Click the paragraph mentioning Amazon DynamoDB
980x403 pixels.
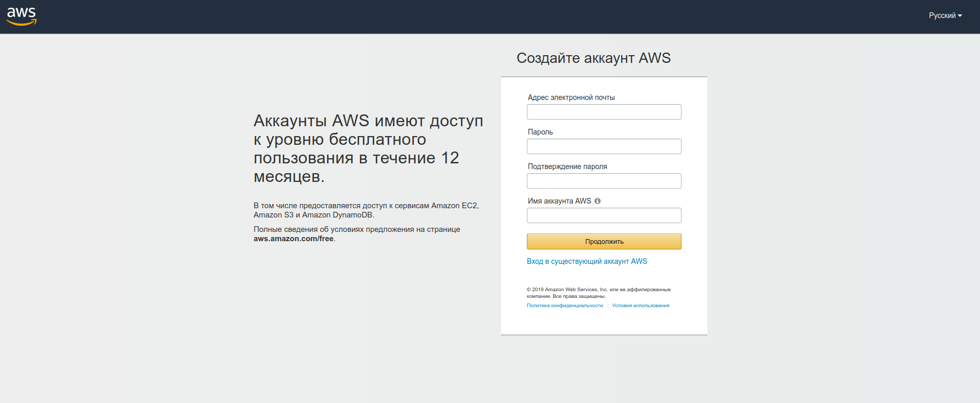click(366, 210)
